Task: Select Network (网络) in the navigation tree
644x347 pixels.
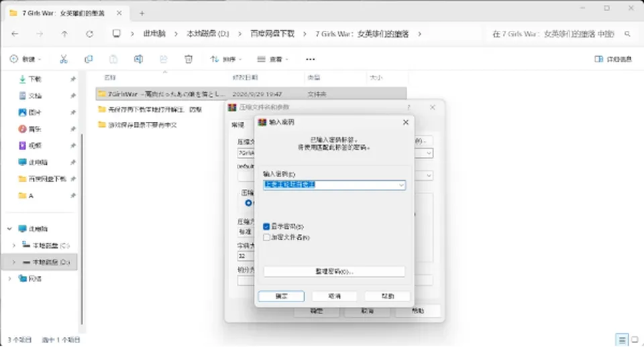Action: pos(30,279)
